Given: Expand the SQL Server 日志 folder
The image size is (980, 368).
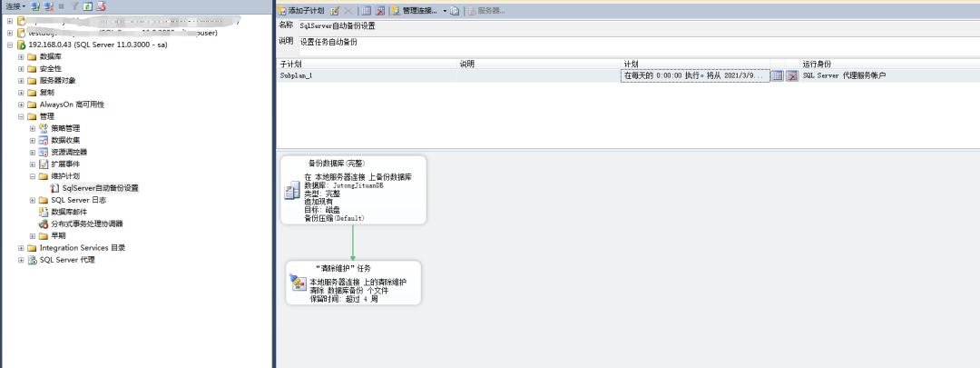Looking at the screenshot, I should (33, 200).
